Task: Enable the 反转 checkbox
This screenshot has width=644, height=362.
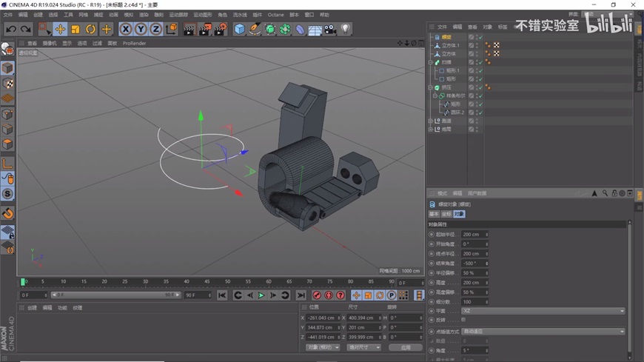Action: [x=464, y=321]
